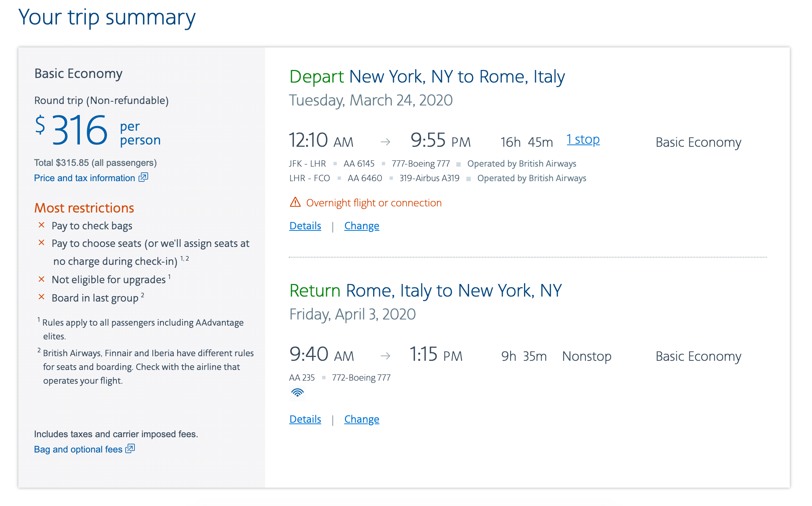Image resolution: width=812 pixels, height=506 pixels.
Task: Click the Most restrictions heading
Action: point(84,208)
